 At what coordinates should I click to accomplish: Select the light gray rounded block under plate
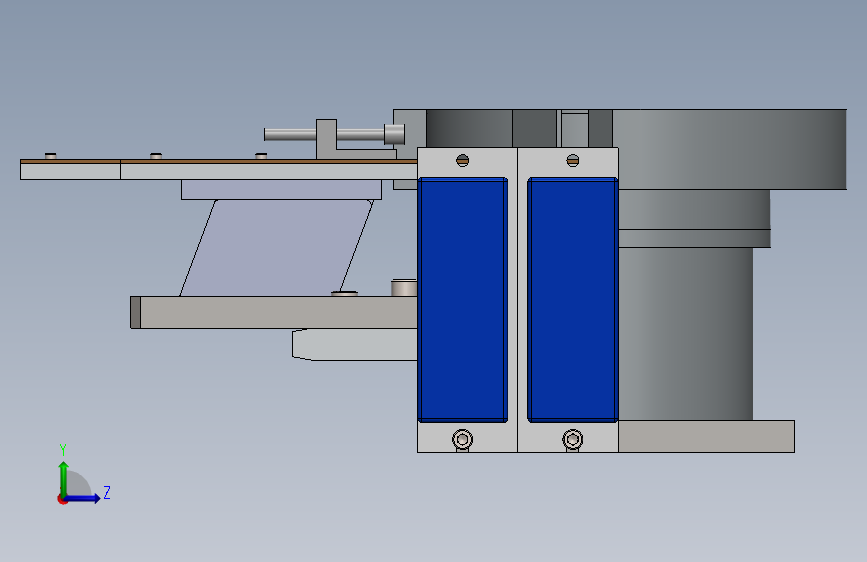354,345
